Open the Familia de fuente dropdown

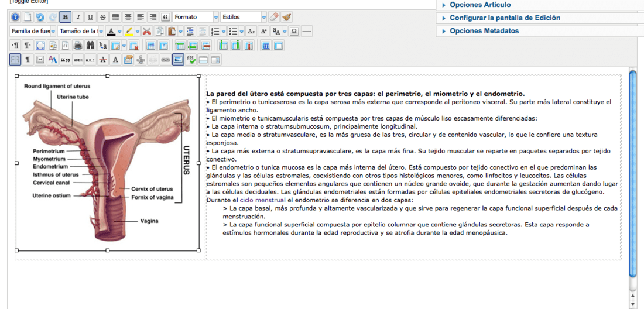33,31
